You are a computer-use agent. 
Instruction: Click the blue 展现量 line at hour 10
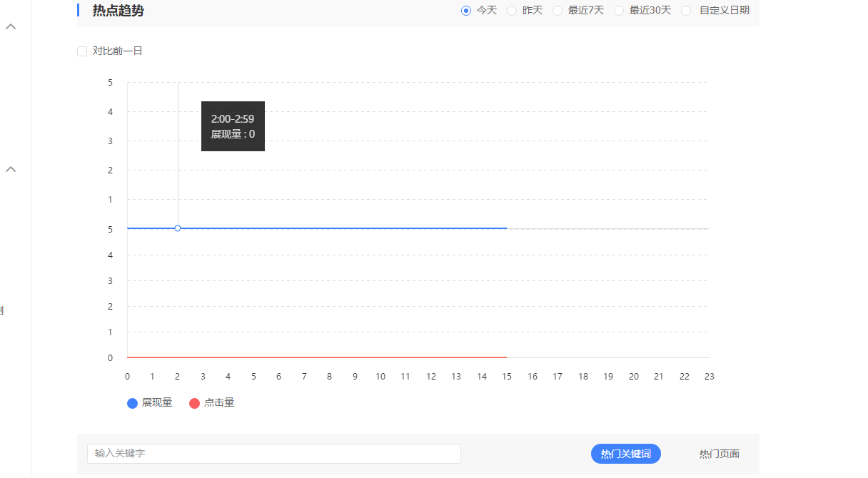(x=380, y=228)
